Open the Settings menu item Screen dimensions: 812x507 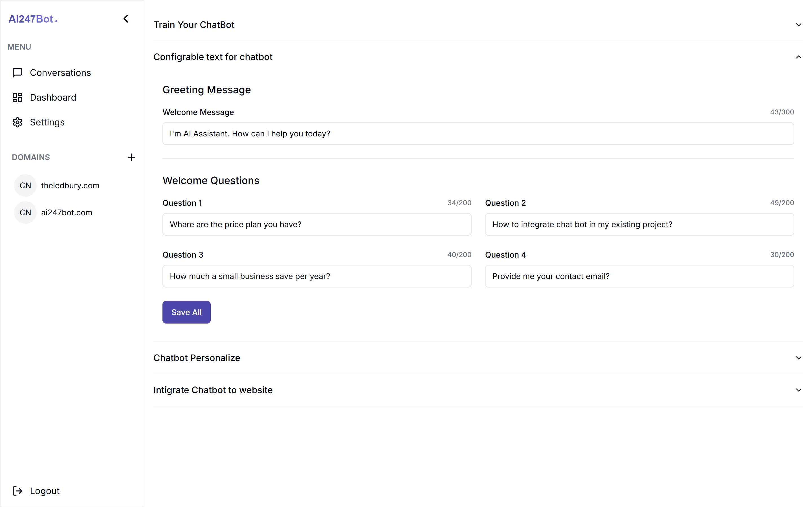coord(47,122)
